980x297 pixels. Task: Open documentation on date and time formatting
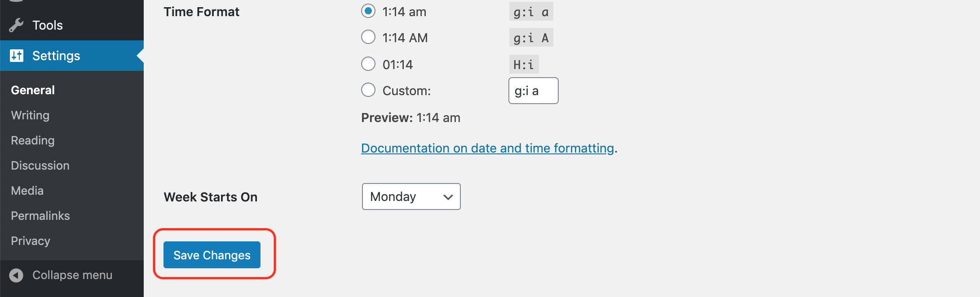(x=487, y=148)
